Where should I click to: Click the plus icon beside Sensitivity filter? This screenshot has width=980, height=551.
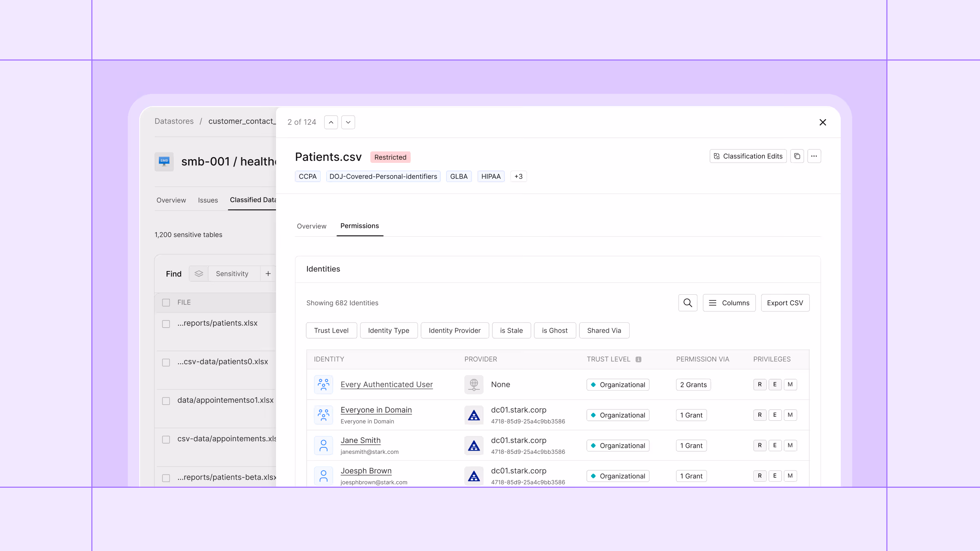pyautogui.click(x=268, y=274)
